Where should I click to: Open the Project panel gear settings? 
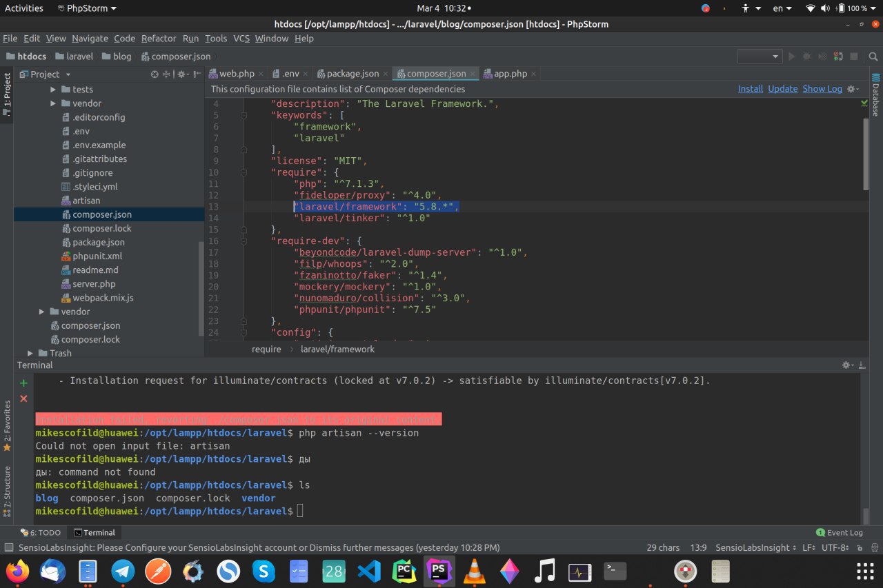(x=182, y=74)
